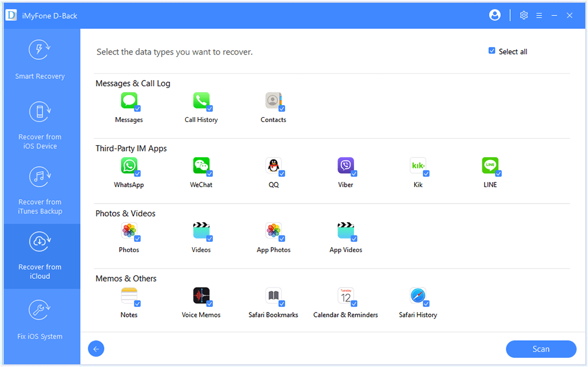Uncheck the Select all checkbox
This screenshot has height=367, width=588.
(492, 51)
